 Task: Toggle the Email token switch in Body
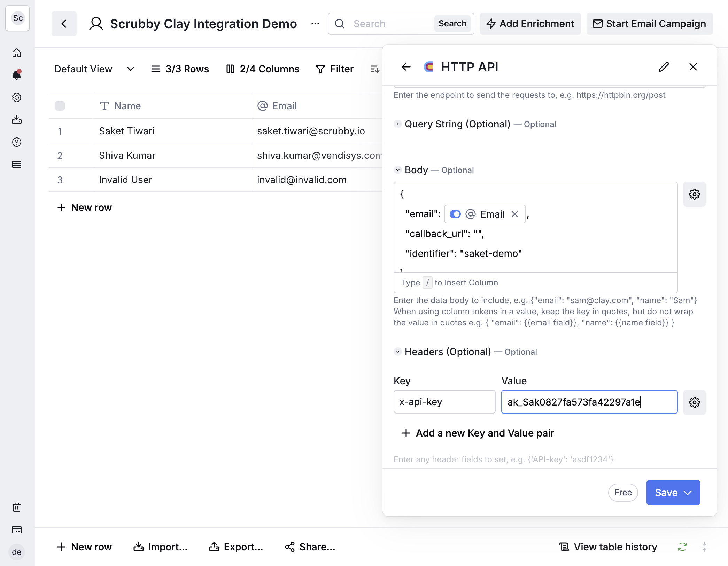point(455,214)
